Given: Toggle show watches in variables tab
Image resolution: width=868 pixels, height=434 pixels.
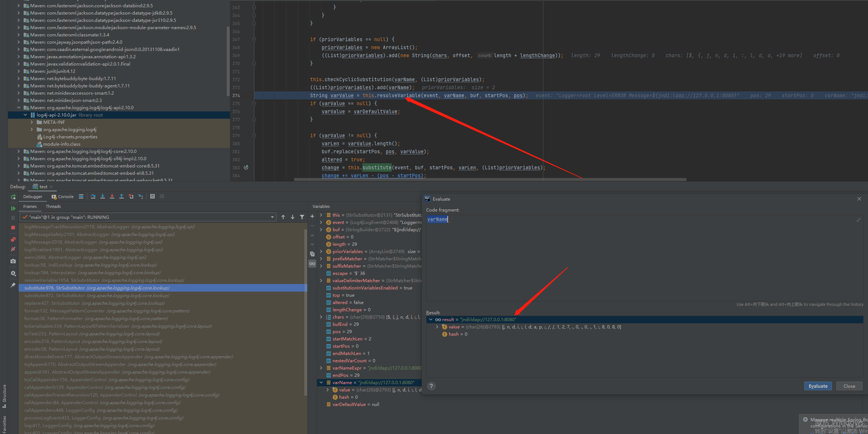Looking at the screenshot, I should tap(312, 264).
